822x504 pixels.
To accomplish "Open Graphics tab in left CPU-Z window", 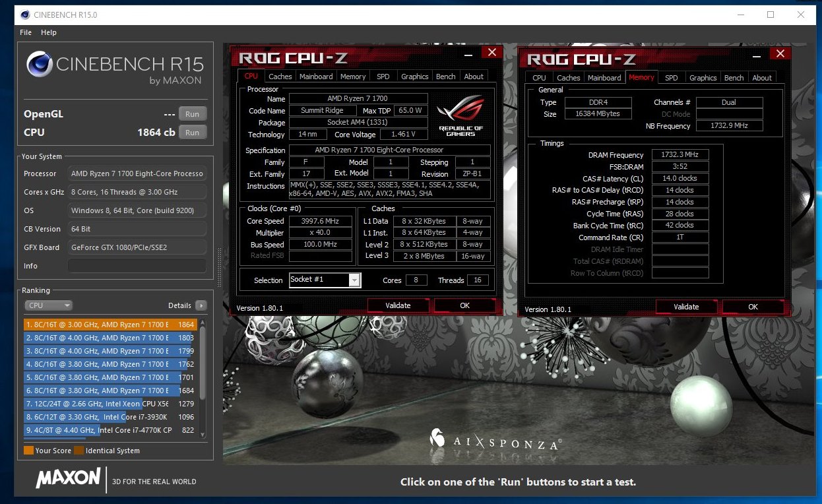I will point(415,77).
